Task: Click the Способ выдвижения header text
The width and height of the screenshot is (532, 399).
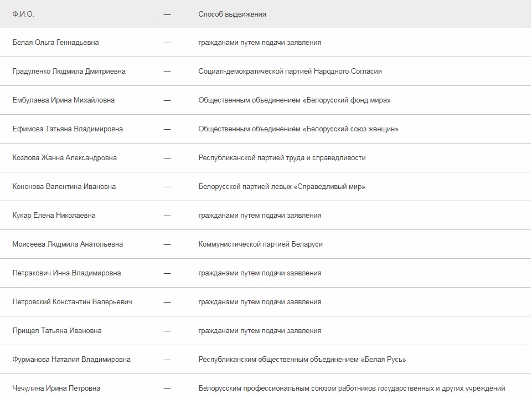Action: click(x=232, y=14)
